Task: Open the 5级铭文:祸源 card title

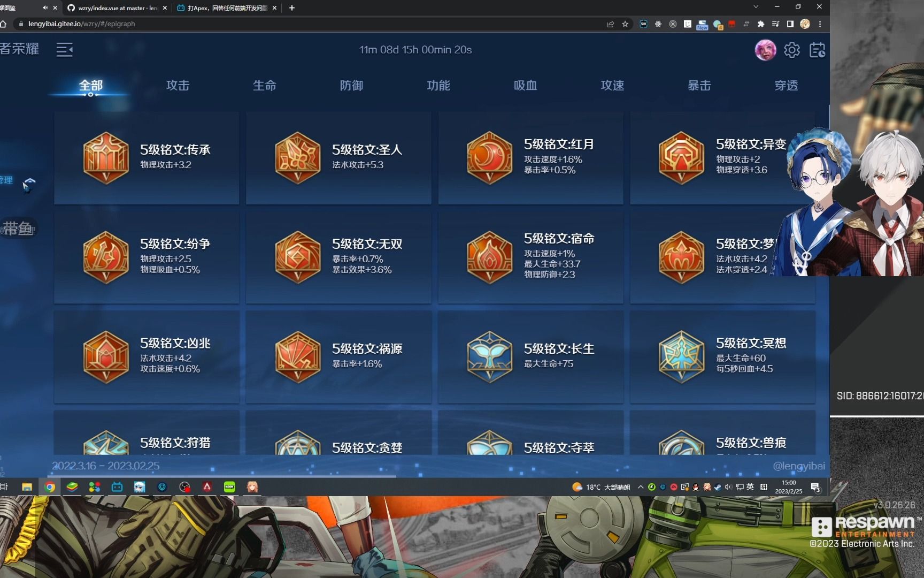Action: click(x=367, y=348)
